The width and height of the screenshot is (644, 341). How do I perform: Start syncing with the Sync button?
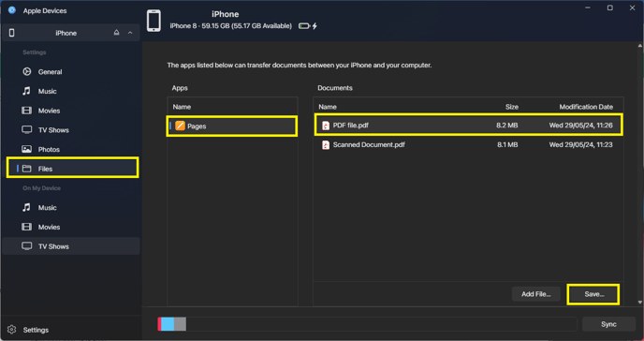(608, 324)
